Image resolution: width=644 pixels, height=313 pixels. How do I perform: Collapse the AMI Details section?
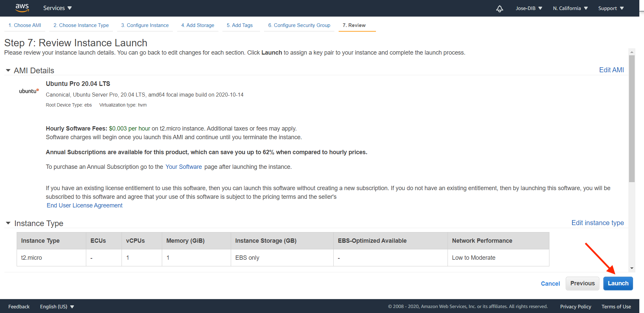[8, 71]
